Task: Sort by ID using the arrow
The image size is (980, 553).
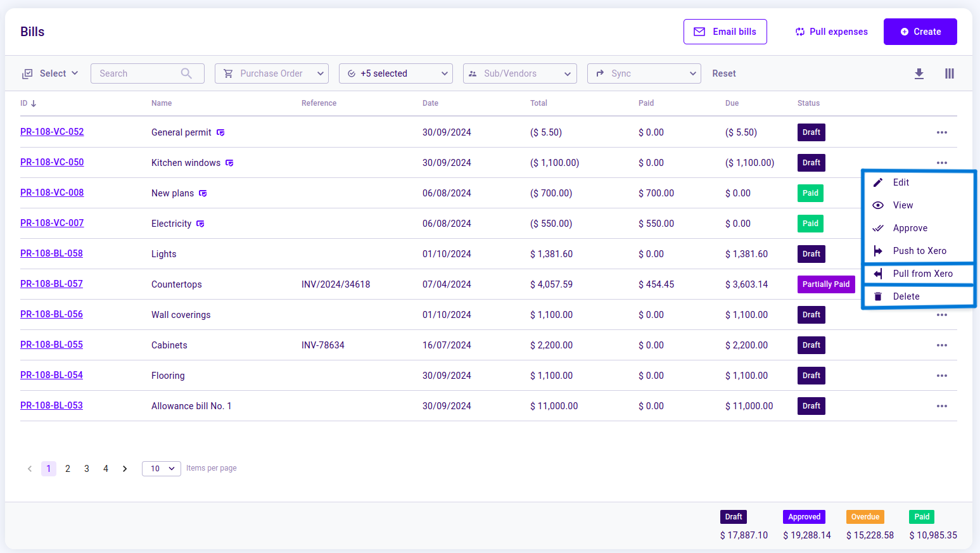Action: [34, 103]
